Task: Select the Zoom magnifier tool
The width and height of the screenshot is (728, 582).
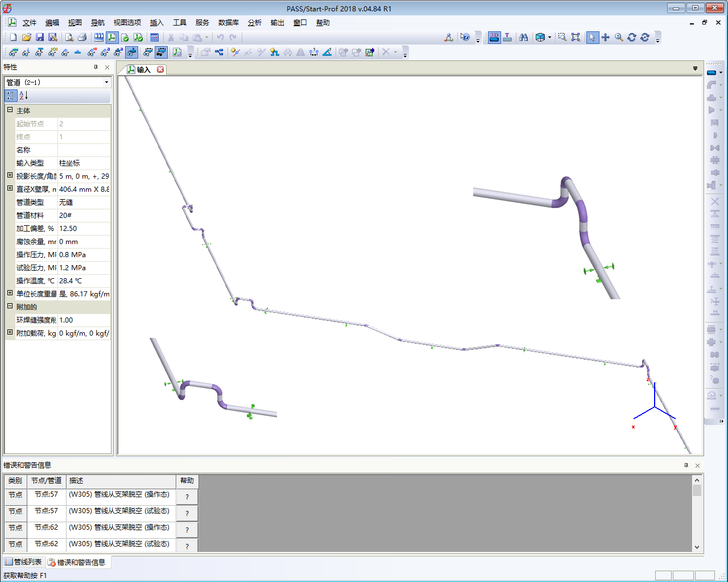Action: (619, 37)
